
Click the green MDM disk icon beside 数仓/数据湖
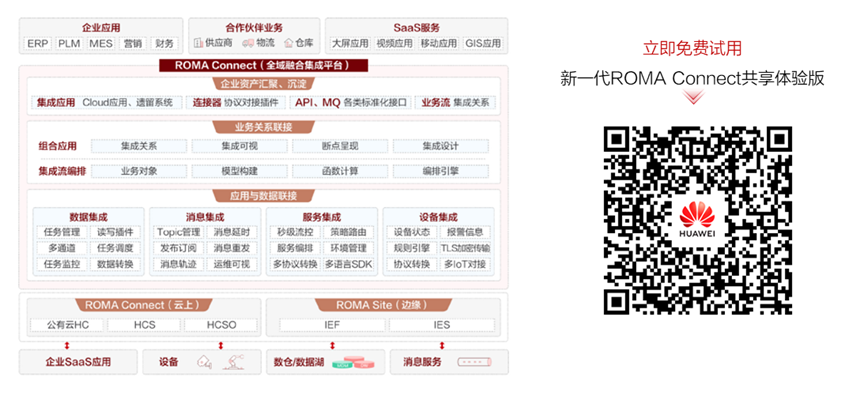342,364
